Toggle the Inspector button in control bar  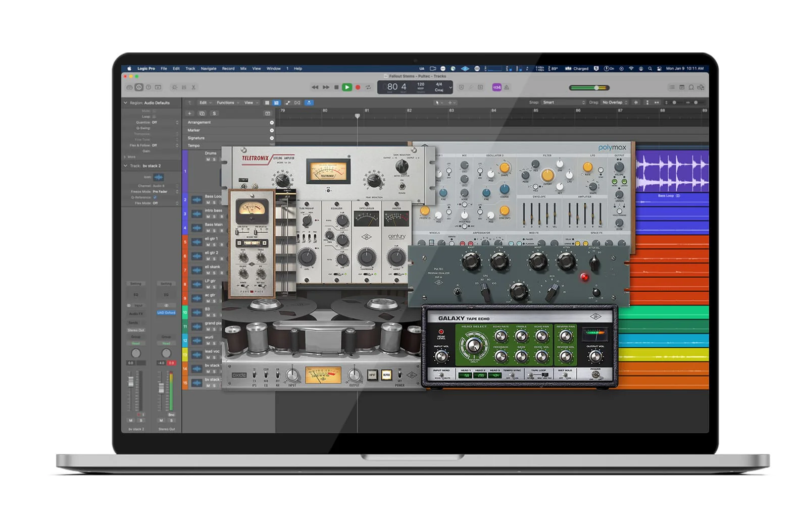(x=139, y=87)
